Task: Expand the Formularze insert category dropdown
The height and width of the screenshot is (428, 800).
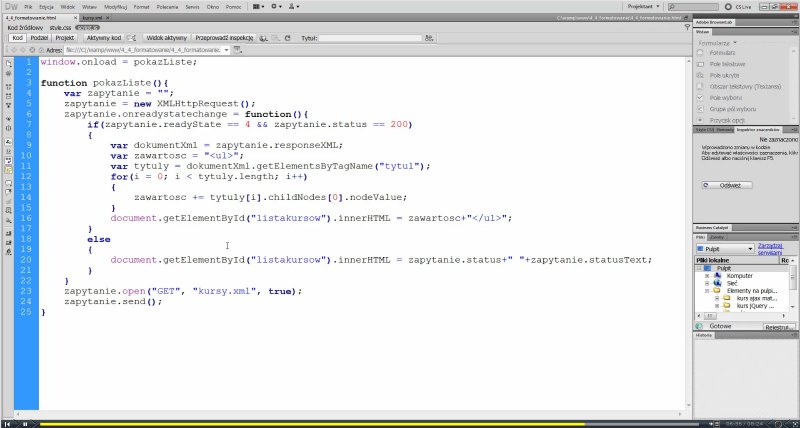Action: pyautogui.click(x=720, y=43)
